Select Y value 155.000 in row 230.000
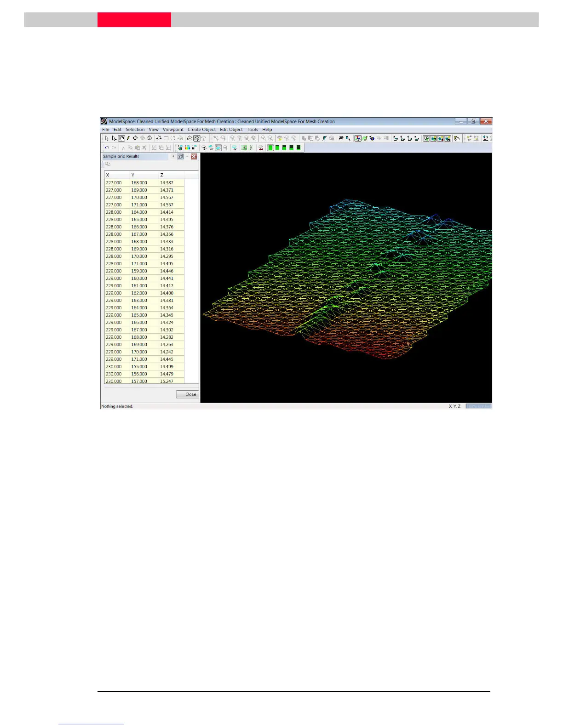The width and height of the screenshot is (563, 728). pos(144,367)
